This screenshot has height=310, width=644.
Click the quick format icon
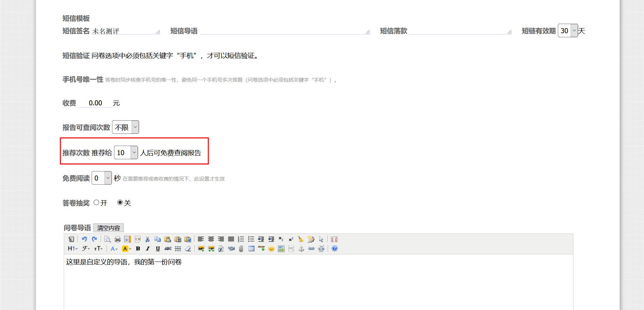(x=311, y=239)
